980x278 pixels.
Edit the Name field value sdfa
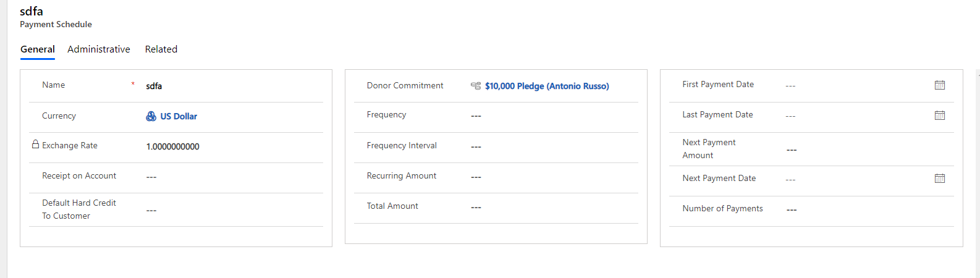[234, 86]
